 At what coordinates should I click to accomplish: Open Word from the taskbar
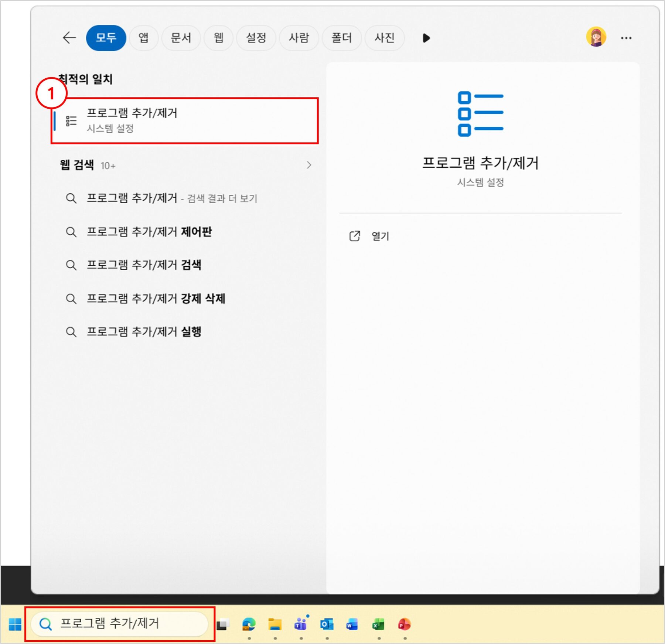click(352, 624)
